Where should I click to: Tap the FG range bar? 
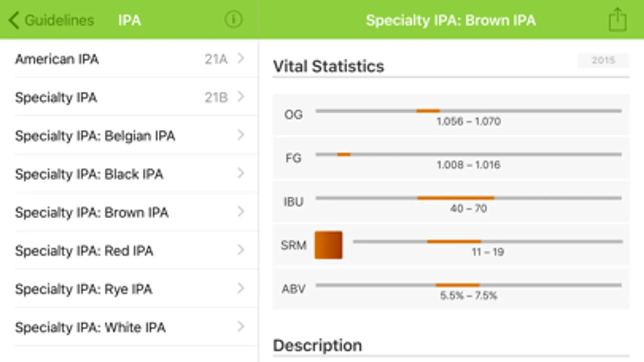point(468,154)
